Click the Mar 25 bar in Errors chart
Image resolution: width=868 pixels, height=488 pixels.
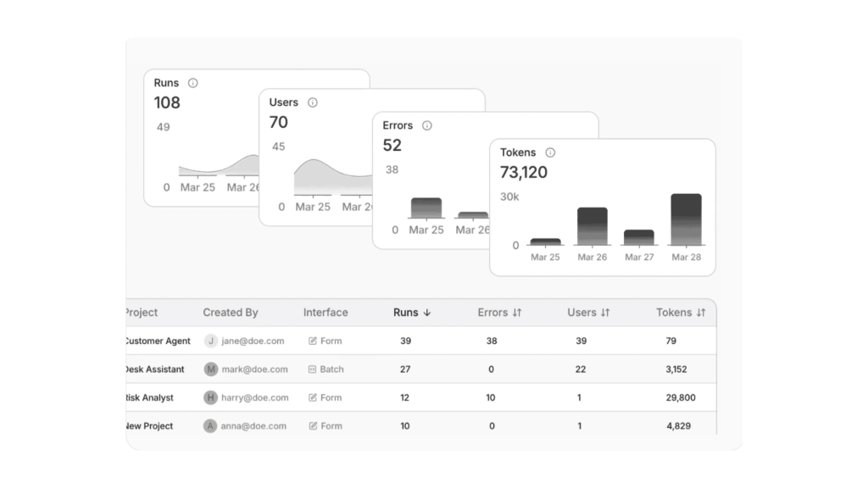(426, 208)
